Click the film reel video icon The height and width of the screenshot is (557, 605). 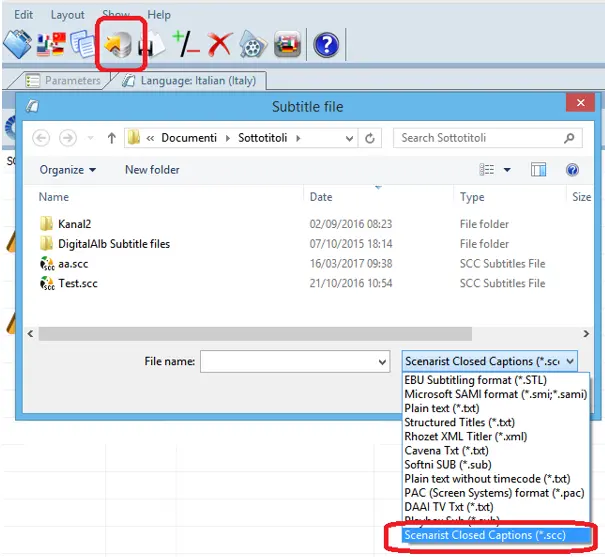[254, 44]
